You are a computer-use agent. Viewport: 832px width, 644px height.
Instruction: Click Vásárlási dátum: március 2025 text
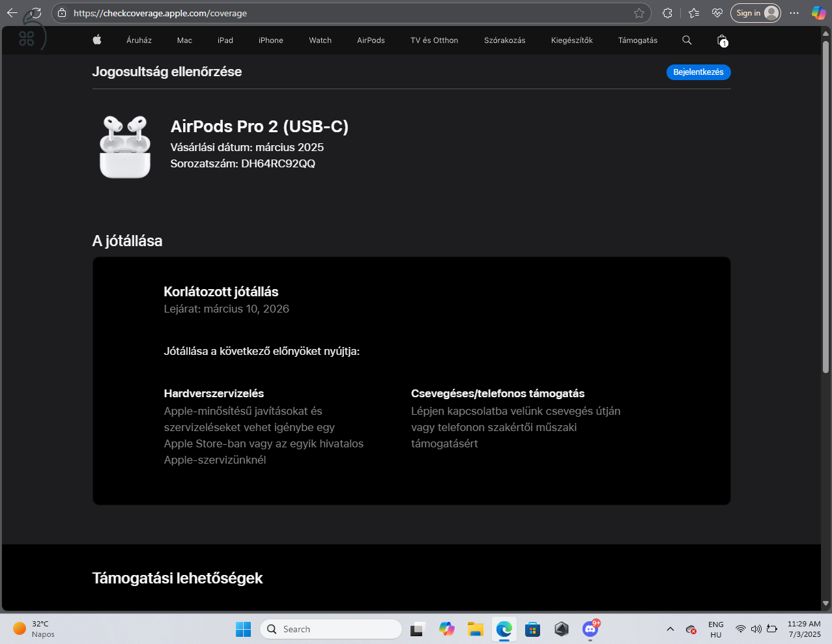(247, 147)
